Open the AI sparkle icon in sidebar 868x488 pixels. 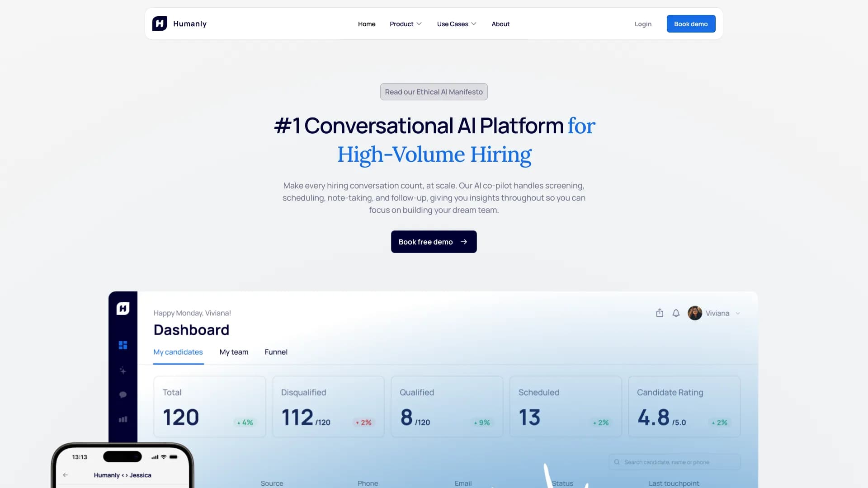(x=123, y=371)
